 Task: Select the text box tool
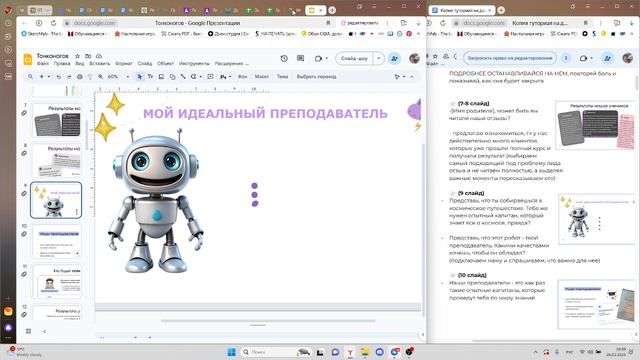pyautogui.click(x=150, y=76)
